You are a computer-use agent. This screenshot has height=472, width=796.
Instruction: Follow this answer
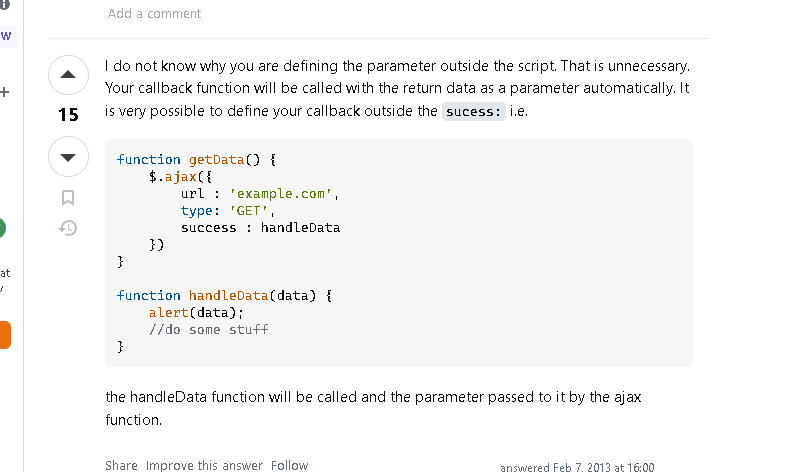[x=289, y=465]
